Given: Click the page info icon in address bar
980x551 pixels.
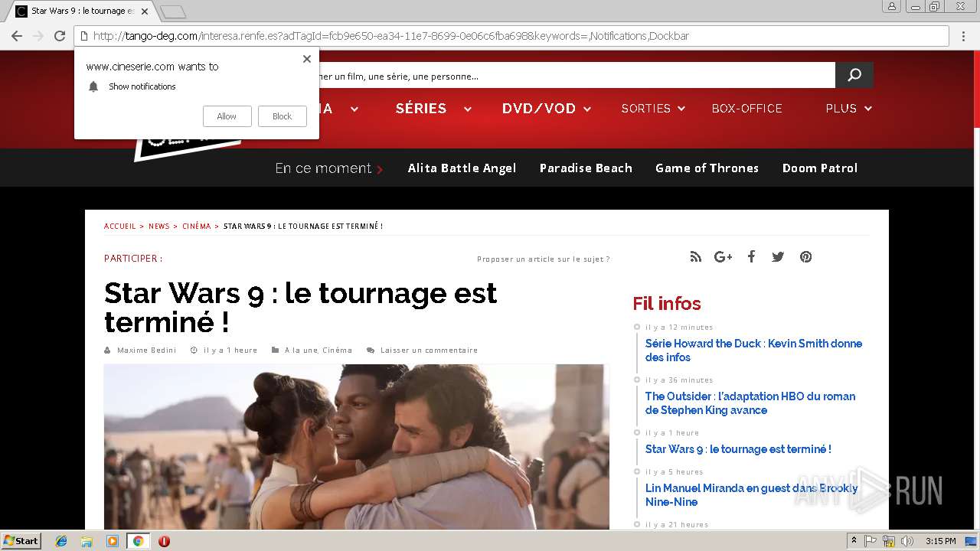Looking at the screenshot, I should click(x=84, y=36).
